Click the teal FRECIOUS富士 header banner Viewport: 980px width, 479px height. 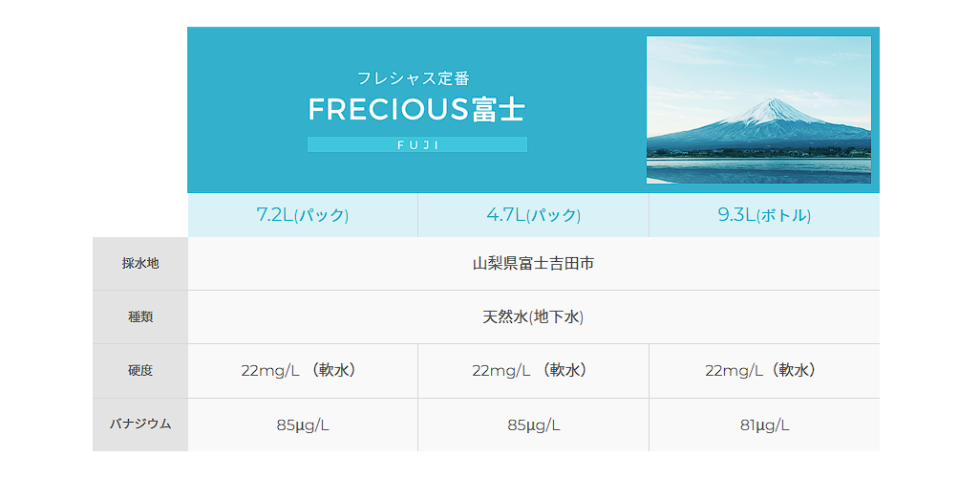point(533,110)
